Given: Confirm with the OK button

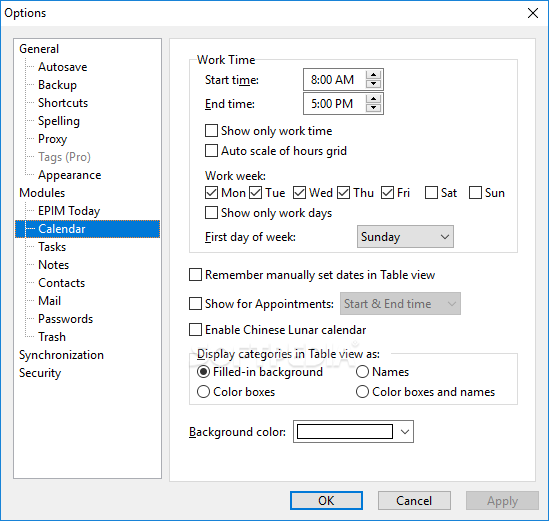Looking at the screenshot, I should (x=326, y=501).
